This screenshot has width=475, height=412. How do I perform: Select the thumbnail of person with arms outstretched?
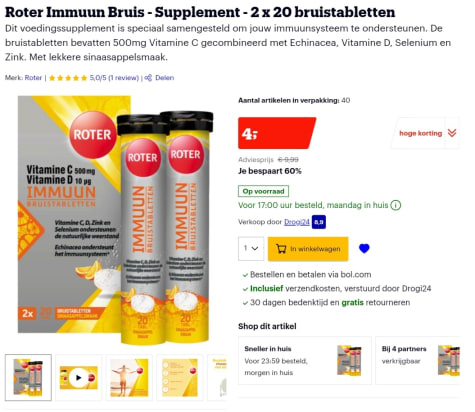tap(129, 378)
